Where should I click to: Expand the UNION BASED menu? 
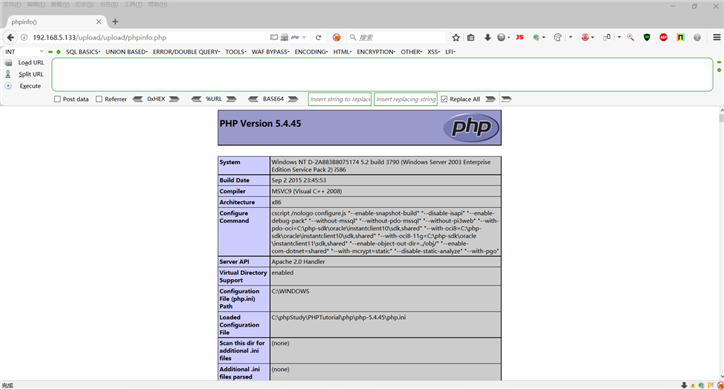pyautogui.click(x=127, y=52)
